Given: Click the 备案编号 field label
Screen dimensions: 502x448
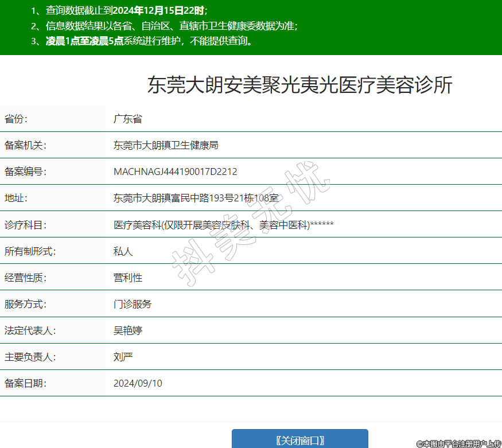Looking at the screenshot, I should [x=25, y=172].
